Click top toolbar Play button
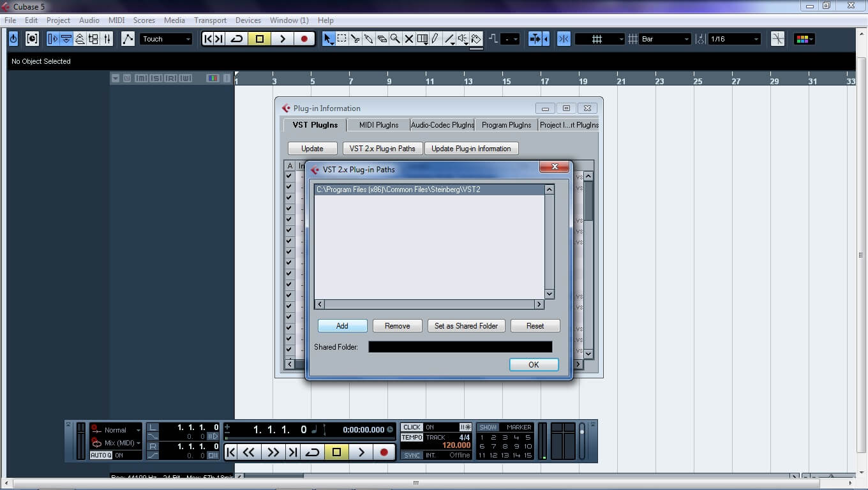The image size is (868, 490). pyautogui.click(x=282, y=39)
